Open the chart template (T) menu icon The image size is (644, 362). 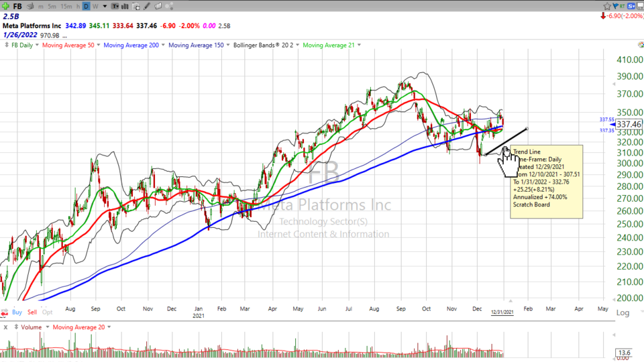[x=115, y=6]
